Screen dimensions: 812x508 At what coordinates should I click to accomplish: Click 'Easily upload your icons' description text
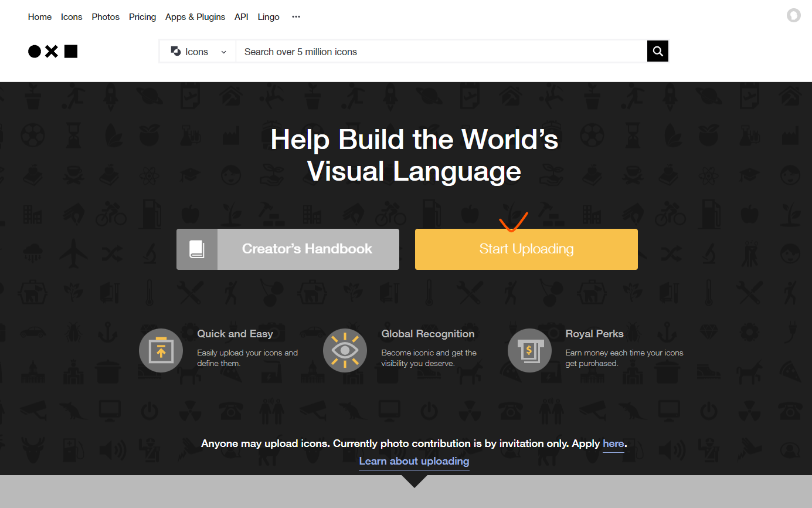pos(247,358)
